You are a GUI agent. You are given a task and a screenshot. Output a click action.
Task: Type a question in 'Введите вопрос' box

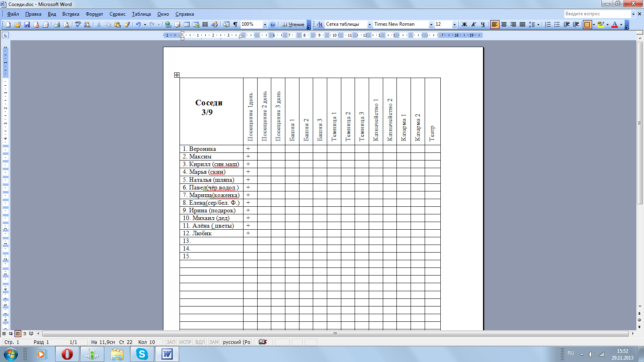[x=597, y=14]
